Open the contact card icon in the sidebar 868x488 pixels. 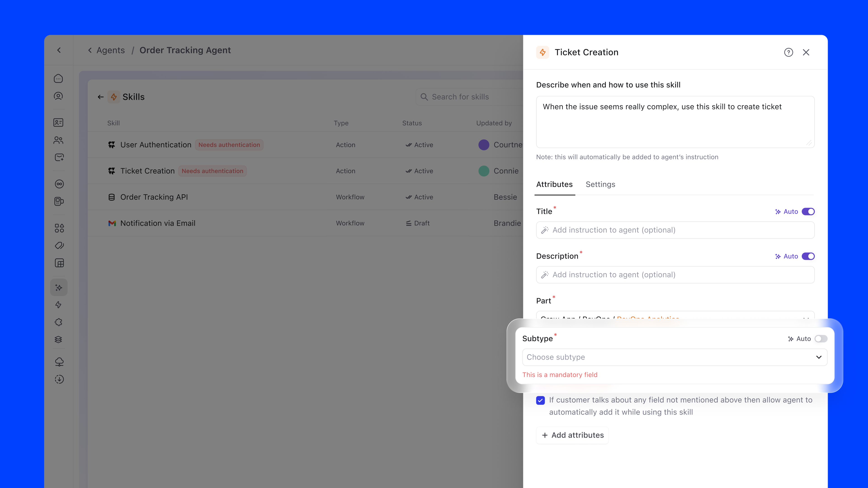coord(59,123)
